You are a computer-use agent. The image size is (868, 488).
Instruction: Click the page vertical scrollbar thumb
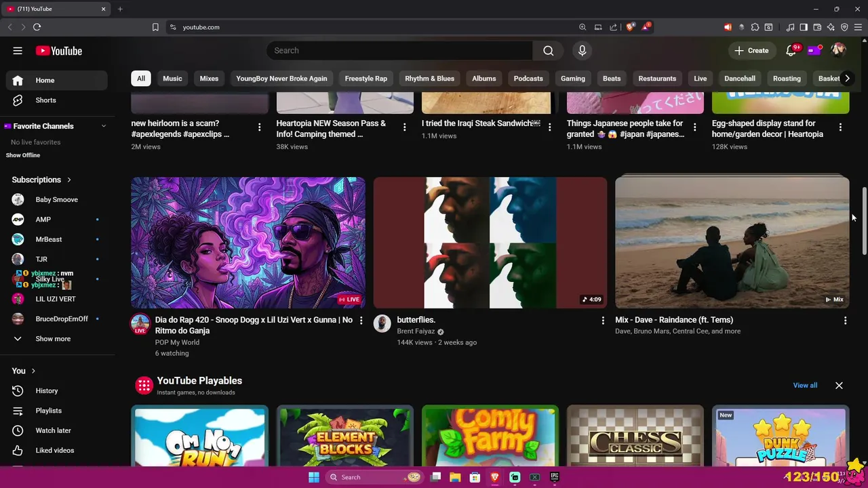point(864,221)
